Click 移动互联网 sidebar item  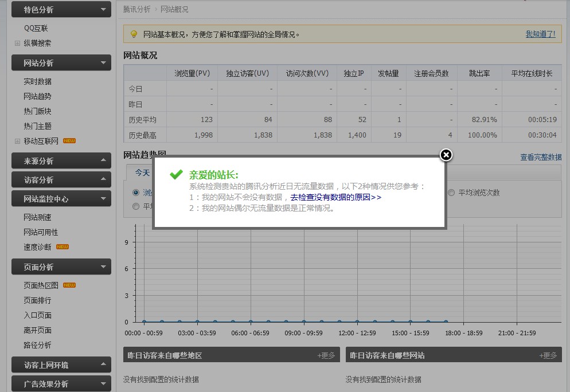tap(41, 141)
